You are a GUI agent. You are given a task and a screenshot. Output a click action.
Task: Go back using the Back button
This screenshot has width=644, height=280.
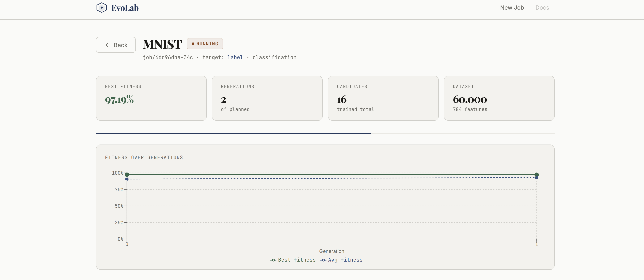click(x=116, y=45)
